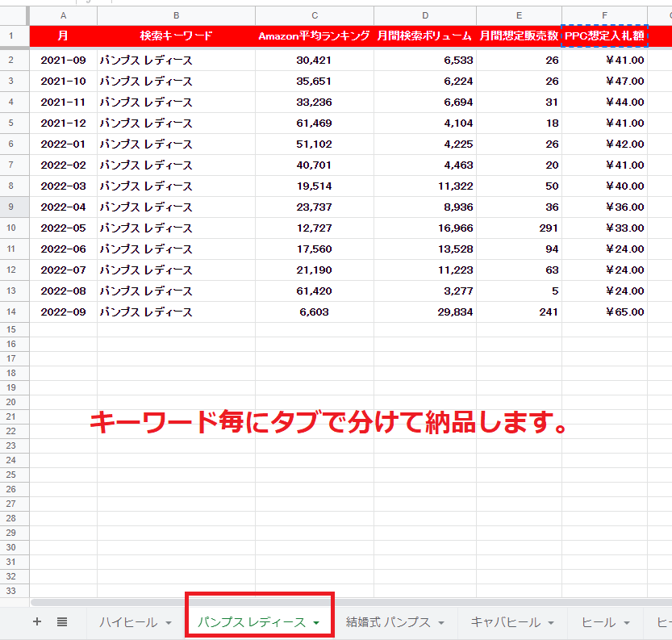Click the select-all corner box
The height and width of the screenshot is (640, 672).
point(13,16)
